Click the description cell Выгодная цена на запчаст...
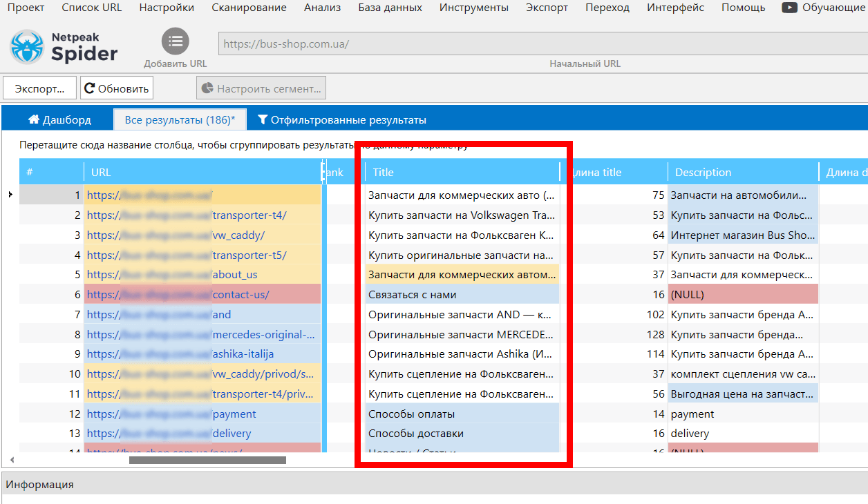This screenshot has width=868, height=504. coord(743,394)
